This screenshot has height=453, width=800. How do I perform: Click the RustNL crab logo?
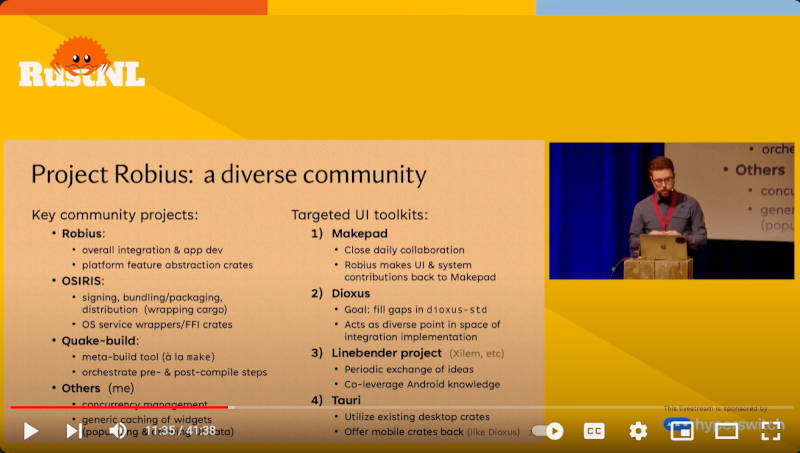[x=82, y=62]
